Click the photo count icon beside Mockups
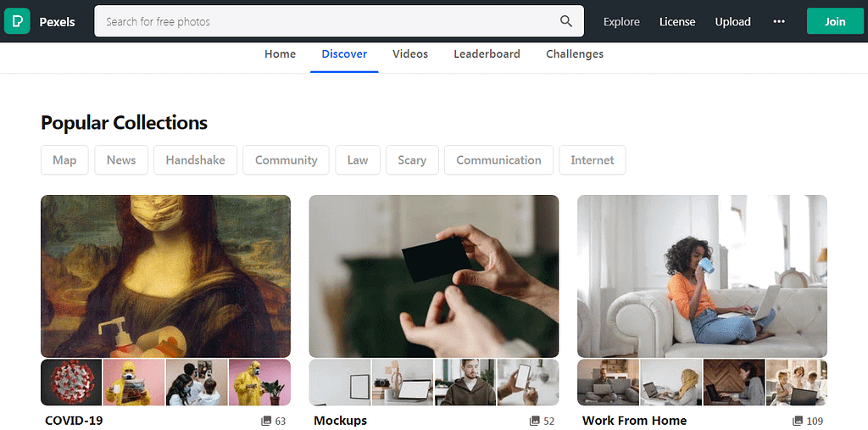 pos(535,421)
